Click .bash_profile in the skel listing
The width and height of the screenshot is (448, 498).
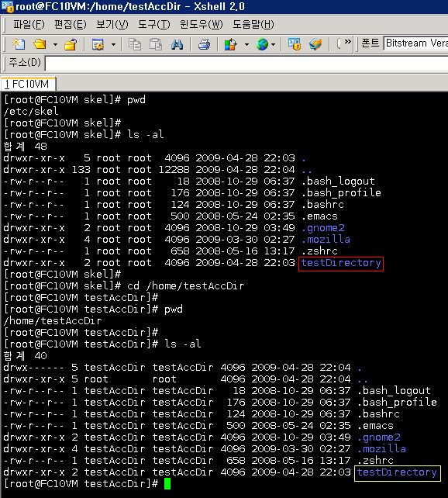click(x=341, y=193)
